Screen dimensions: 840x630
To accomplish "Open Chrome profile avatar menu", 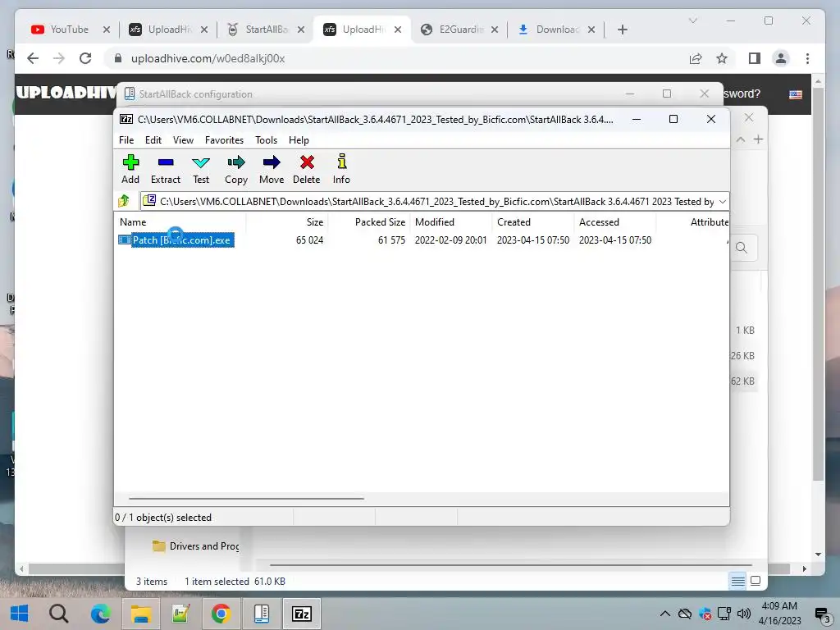I will tap(781, 58).
